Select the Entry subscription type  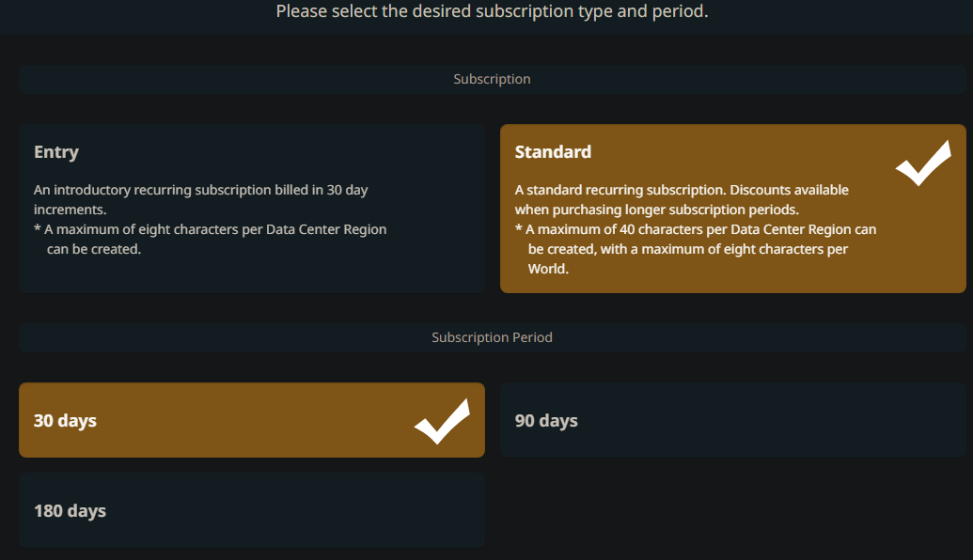(252, 209)
